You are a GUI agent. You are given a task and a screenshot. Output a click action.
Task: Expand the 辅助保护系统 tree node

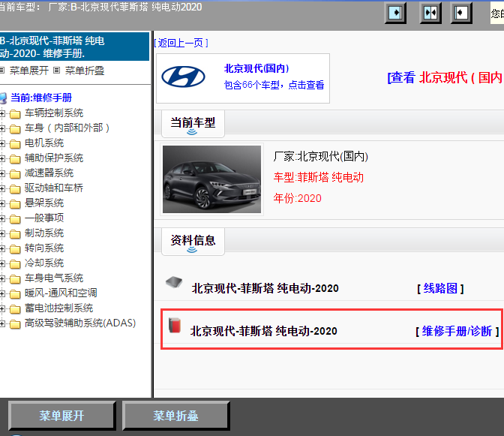pos(2,158)
